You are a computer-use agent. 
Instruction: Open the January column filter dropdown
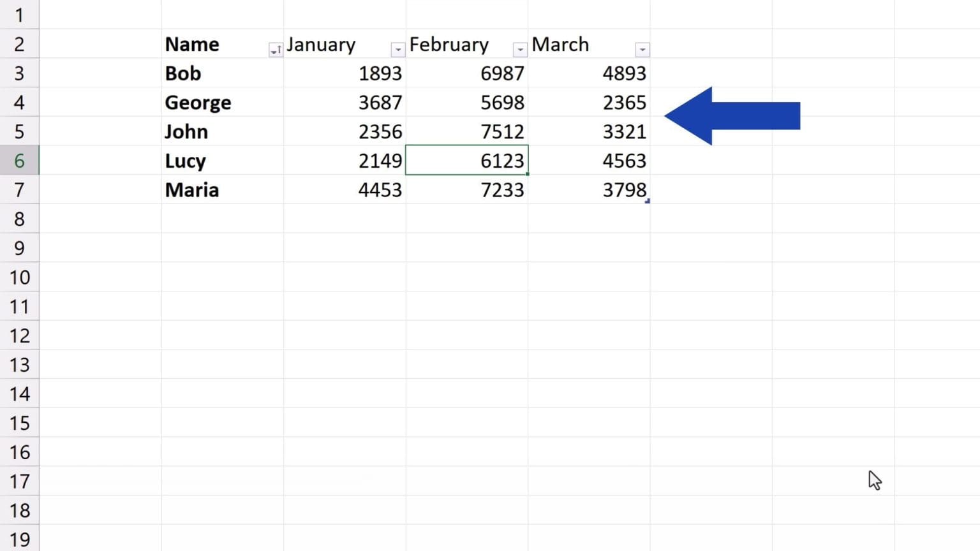(x=398, y=48)
